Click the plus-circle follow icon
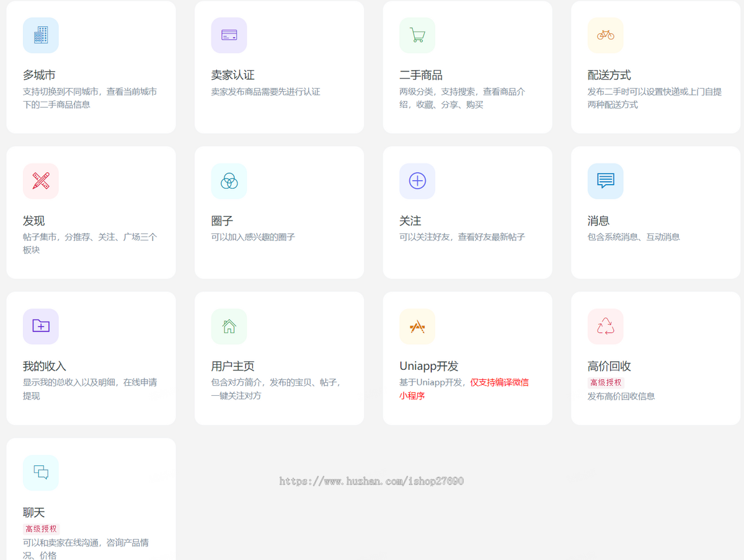The height and width of the screenshot is (560, 744). pos(417,181)
